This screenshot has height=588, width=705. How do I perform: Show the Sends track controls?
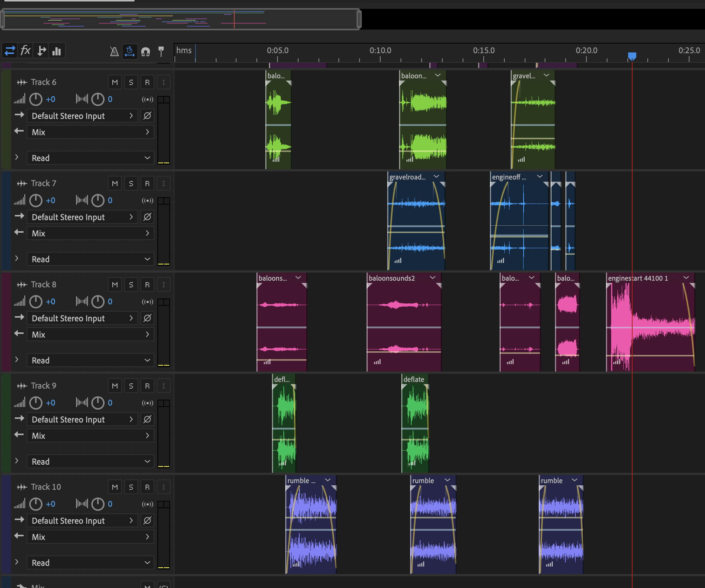click(41, 51)
